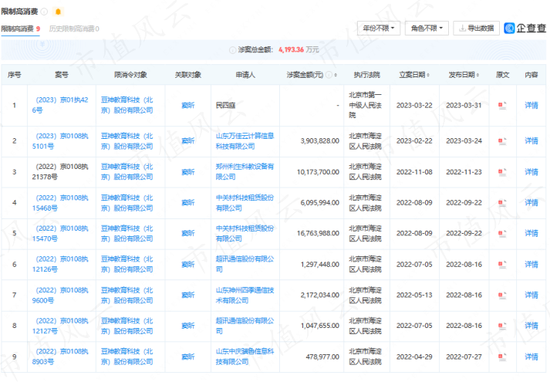Screen dimensions: 550x382
Task: Open 详情 for row 8
Action: 531,326
